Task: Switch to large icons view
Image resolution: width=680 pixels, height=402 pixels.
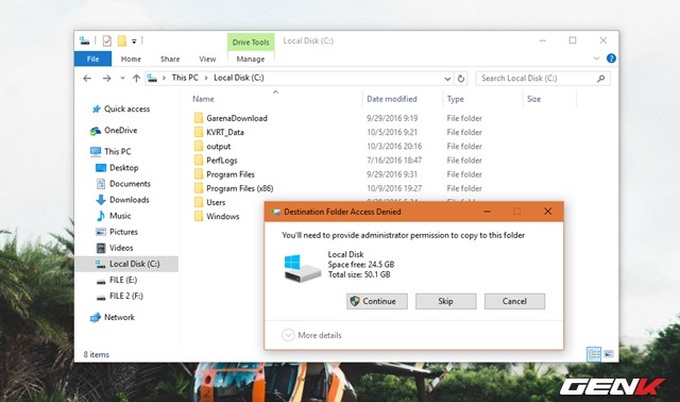Action: (608, 353)
